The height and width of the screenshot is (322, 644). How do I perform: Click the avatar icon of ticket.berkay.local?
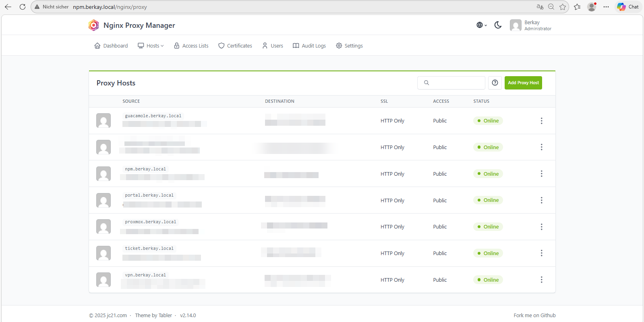point(104,253)
